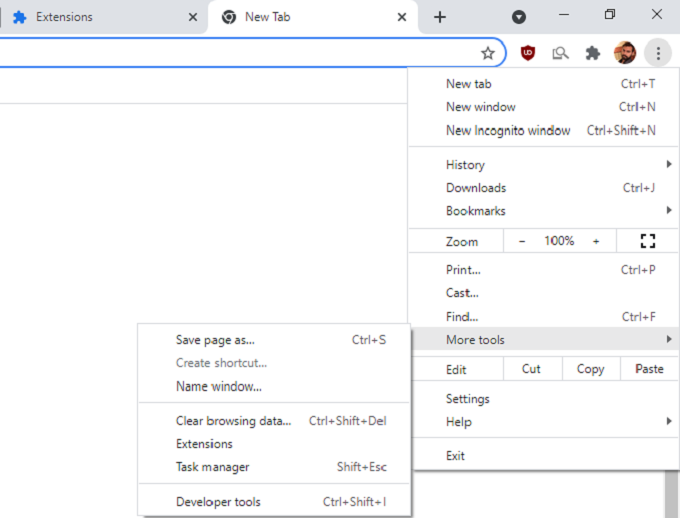Open Developer tools from More tools submenu
Image resolution: width=680 pixels, height=518 pixels.
[x=217, y=502]
